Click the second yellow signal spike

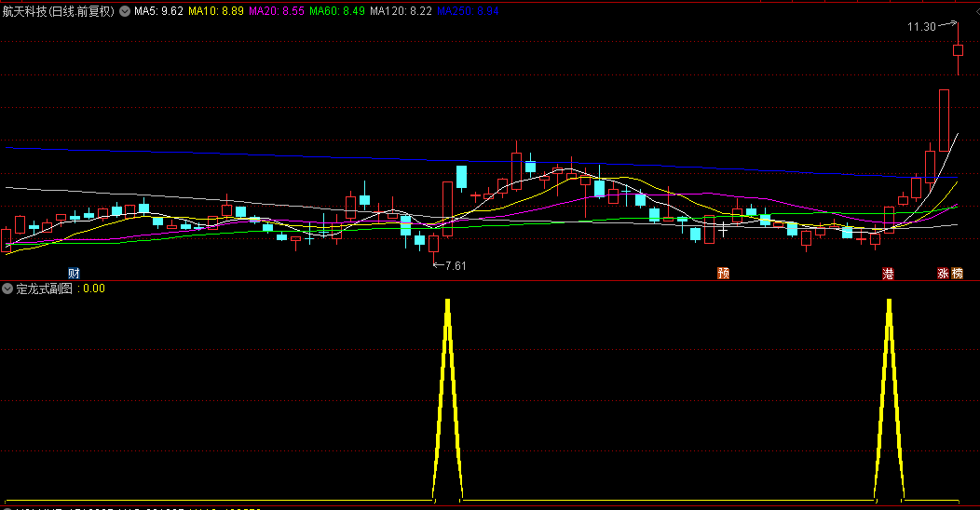point(889,399)
